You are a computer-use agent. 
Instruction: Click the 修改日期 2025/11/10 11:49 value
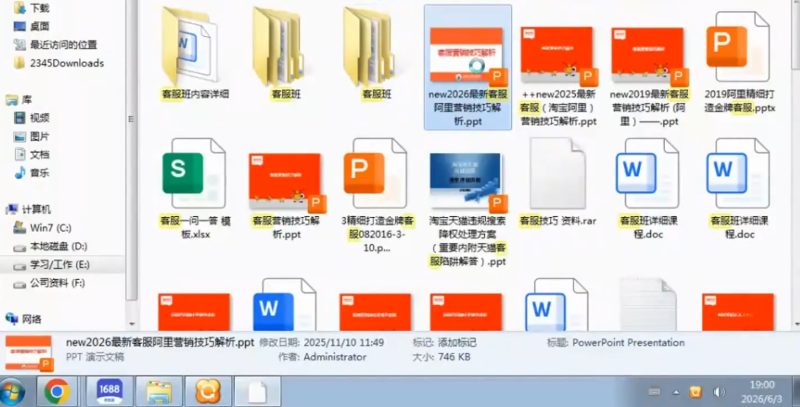pos(344,342)
